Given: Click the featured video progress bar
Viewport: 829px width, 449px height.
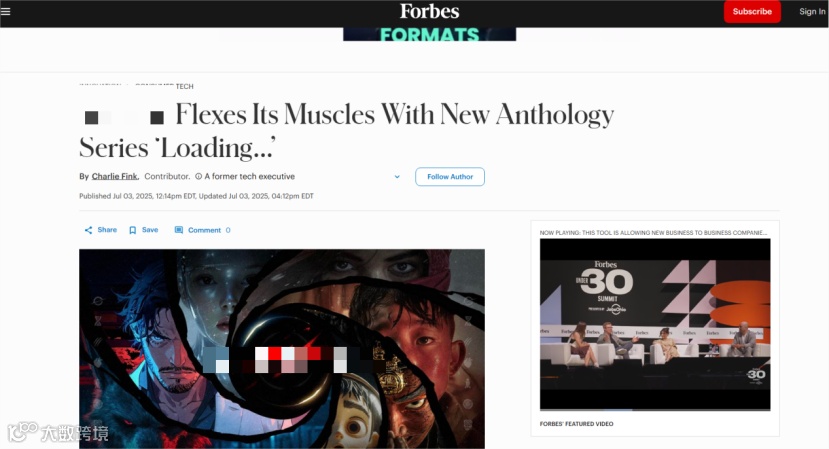Looking at the screenshot, I should (x=655, y=409).
